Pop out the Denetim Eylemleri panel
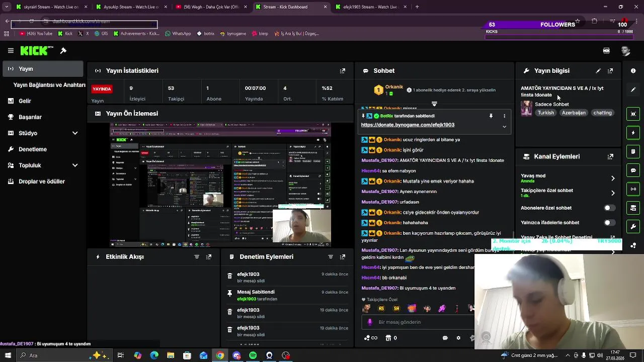Viewport: 644px width, 362px height. click(343, 257)
